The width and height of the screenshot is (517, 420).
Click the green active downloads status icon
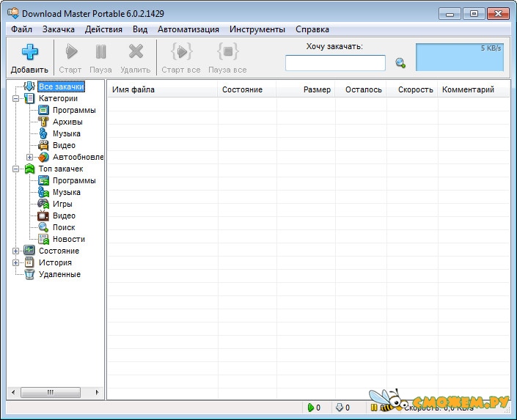[311, 408]
